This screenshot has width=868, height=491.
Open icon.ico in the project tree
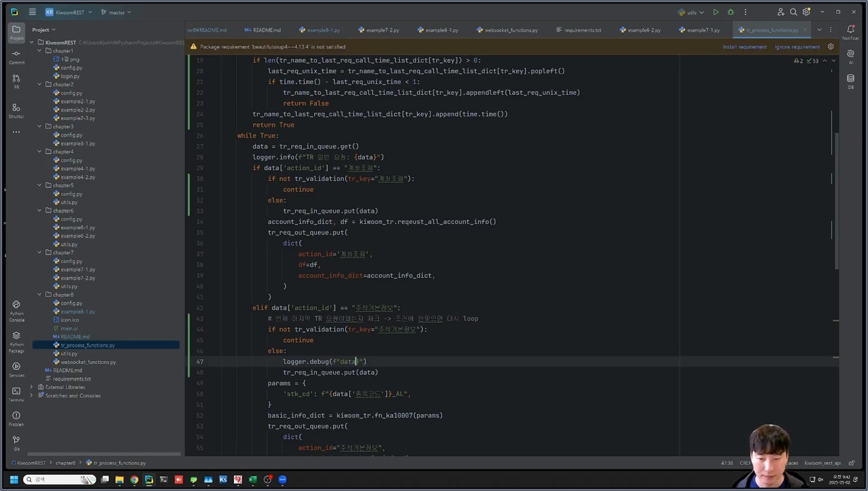[x=69, y=320]
